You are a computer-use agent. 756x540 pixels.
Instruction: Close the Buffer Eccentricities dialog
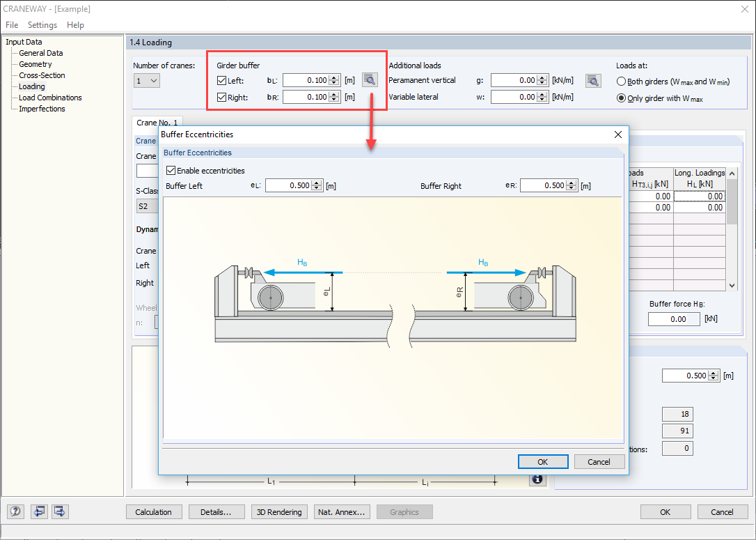point(617,134)
